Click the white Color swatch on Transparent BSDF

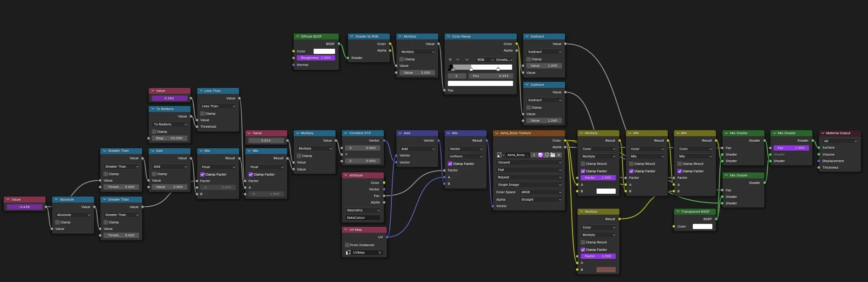[x=702, y=227]
